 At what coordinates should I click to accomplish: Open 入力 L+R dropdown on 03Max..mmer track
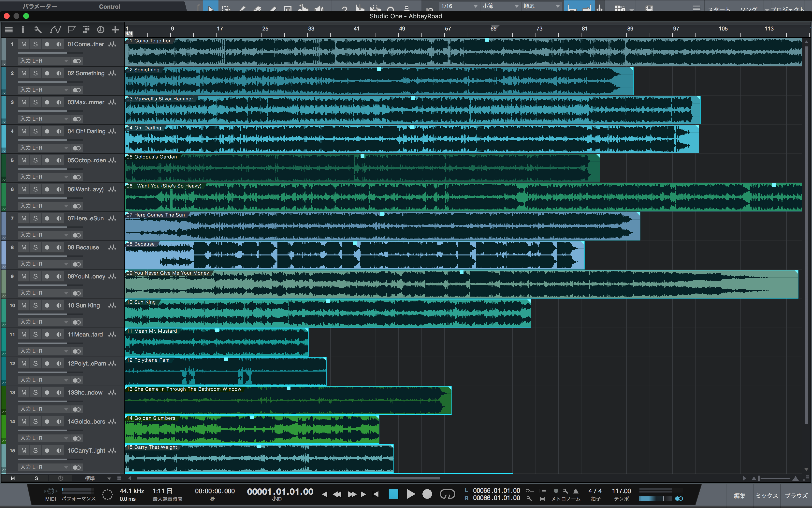44,119
